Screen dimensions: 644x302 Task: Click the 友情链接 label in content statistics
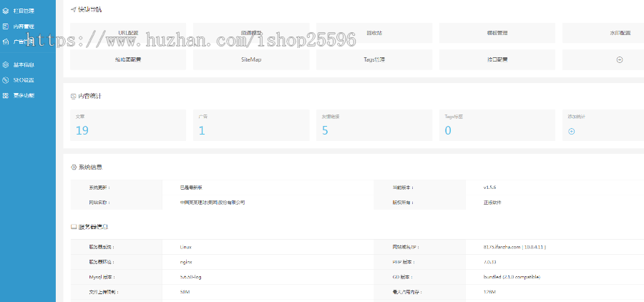[x=330, y=117]
